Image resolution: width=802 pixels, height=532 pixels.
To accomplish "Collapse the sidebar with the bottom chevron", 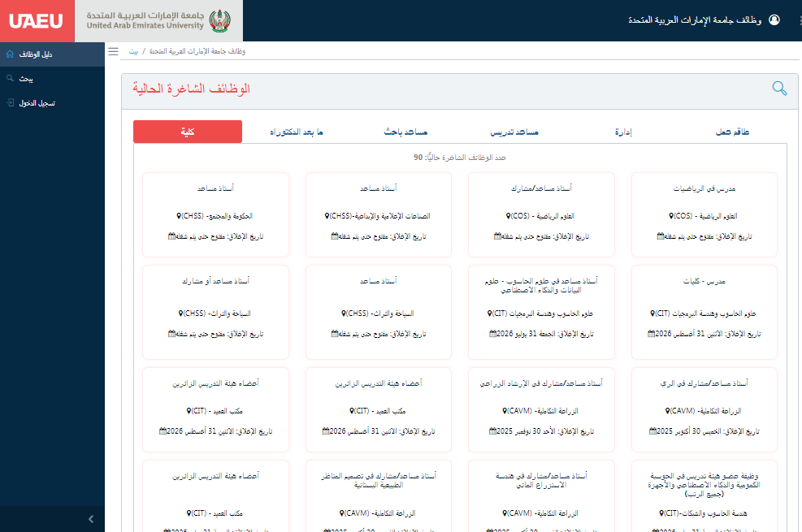I will [x=91, y=519].
